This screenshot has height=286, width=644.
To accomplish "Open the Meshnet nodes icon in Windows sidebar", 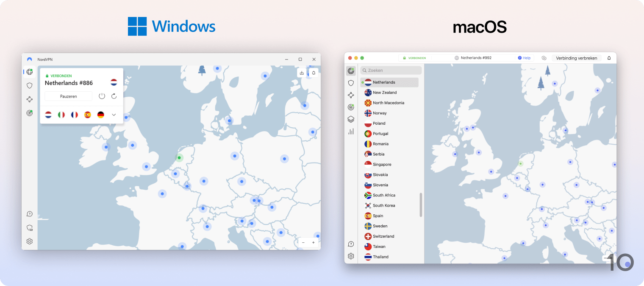I will 29,99.
